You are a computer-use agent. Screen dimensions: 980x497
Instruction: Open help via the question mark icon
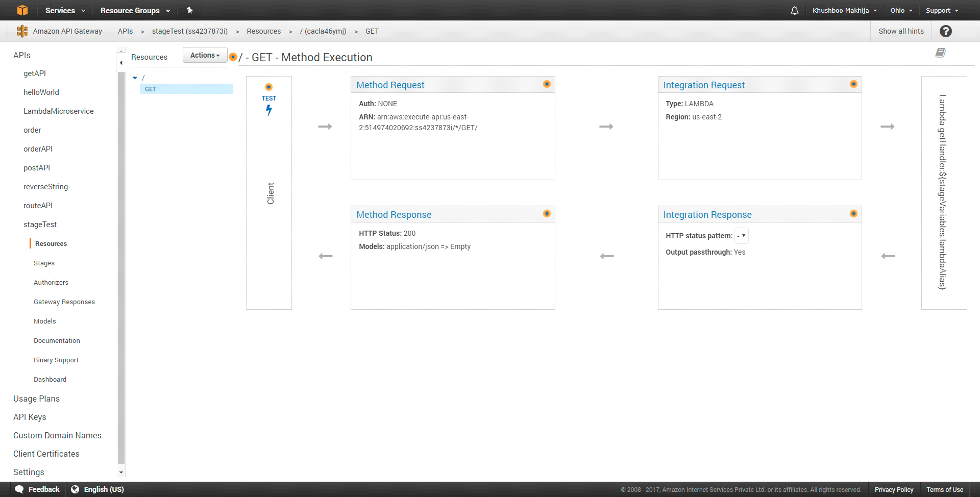click(x=946, y=31)
